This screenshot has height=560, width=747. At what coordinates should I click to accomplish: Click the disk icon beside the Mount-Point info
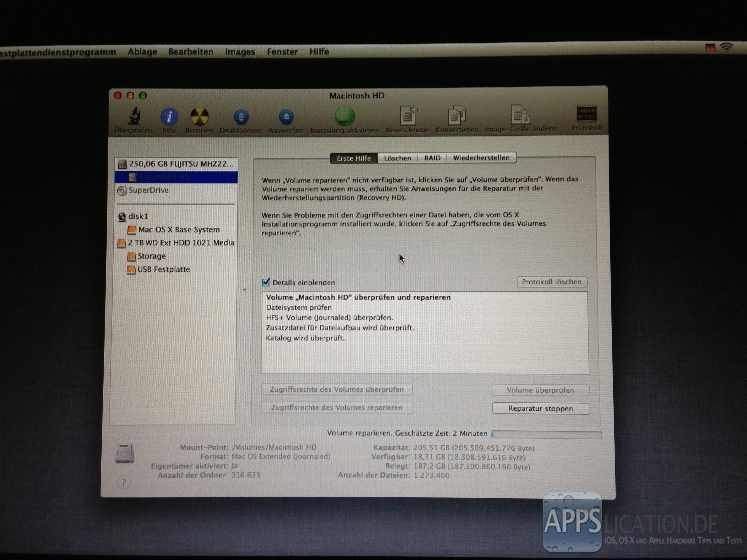(x=125, y=453)
